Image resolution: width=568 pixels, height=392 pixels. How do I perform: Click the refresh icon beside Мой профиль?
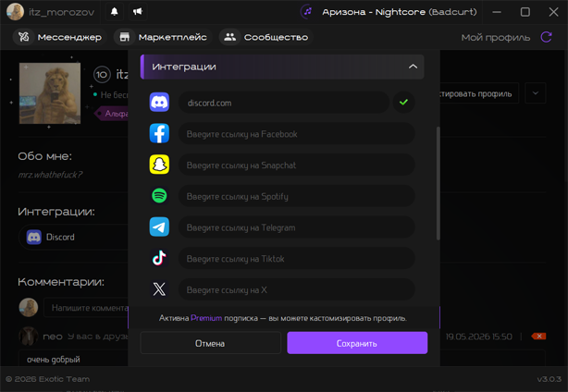[x=546, y=37]
